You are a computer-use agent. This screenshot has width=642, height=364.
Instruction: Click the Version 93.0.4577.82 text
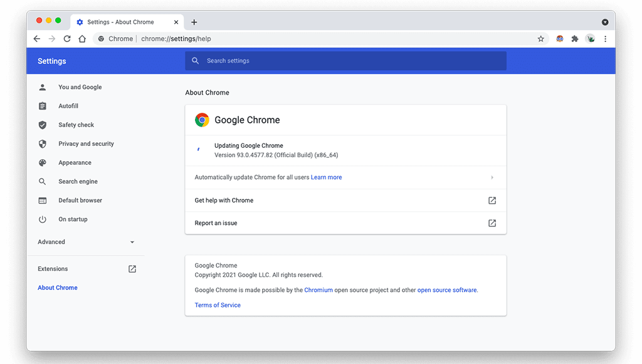[x=276, y=155]
